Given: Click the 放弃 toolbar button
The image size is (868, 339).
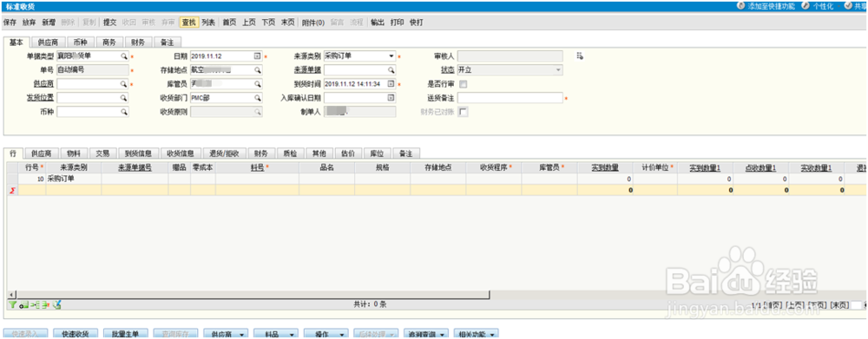Looking at the screenshot, I should click(29, 23).
